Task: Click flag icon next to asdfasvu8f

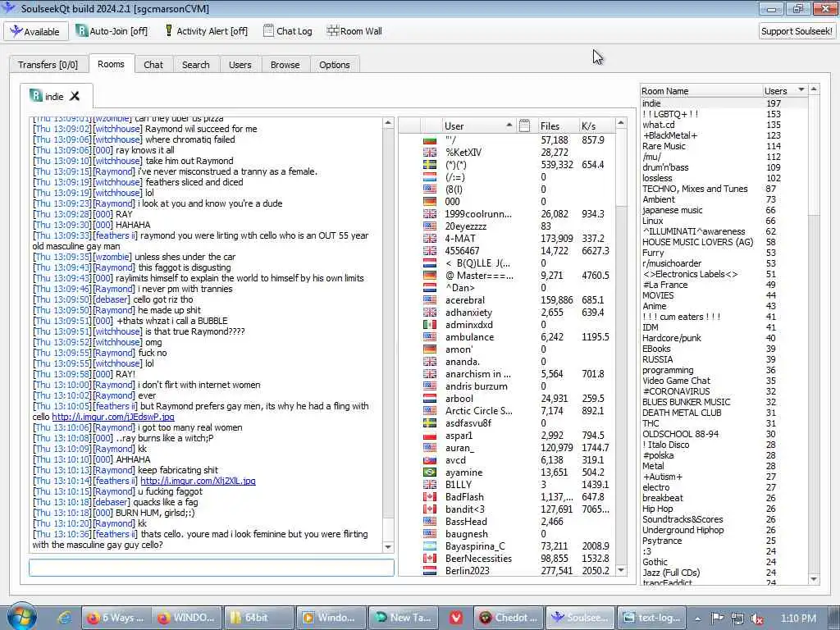Action: click(430, 423)
